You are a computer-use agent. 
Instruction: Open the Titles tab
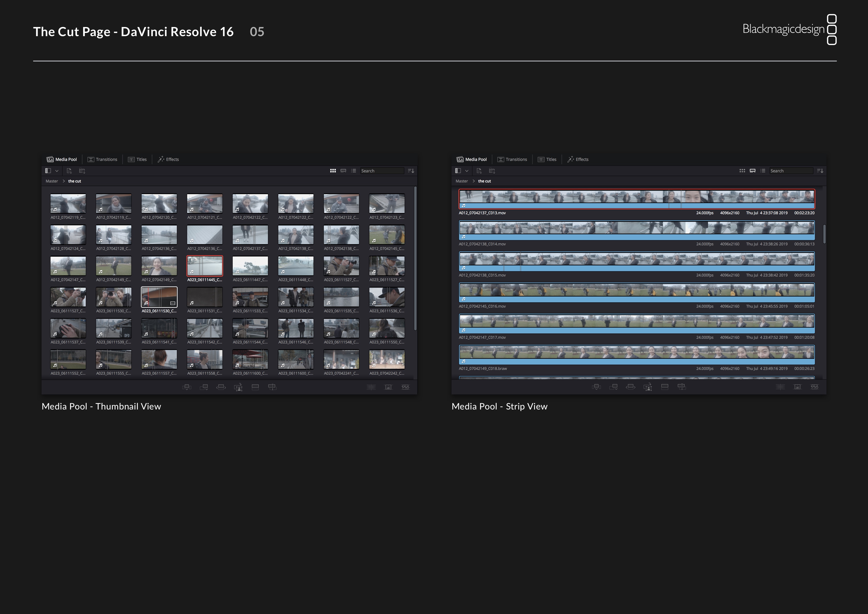137,159
